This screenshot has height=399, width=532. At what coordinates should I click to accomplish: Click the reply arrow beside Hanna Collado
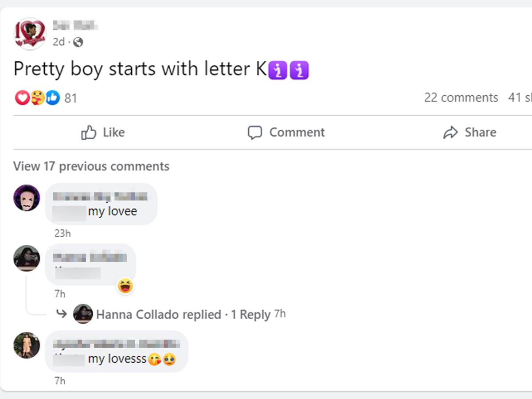click(x=61, y=314)
